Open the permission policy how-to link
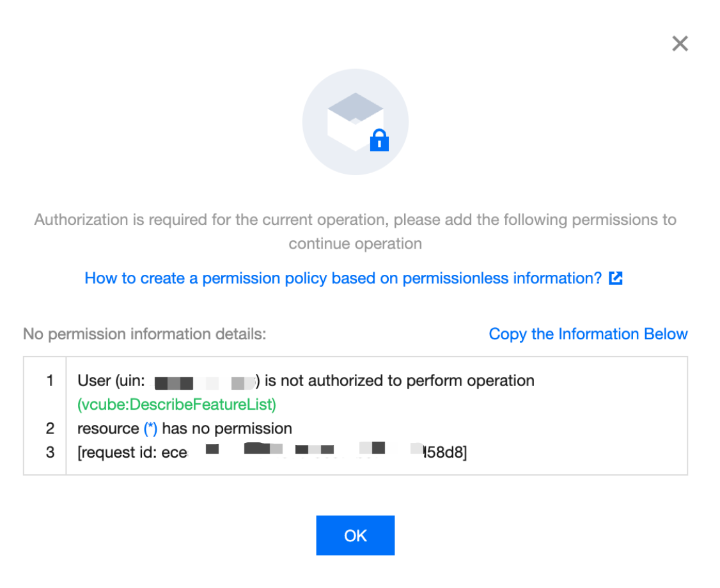 click(343, 278)
